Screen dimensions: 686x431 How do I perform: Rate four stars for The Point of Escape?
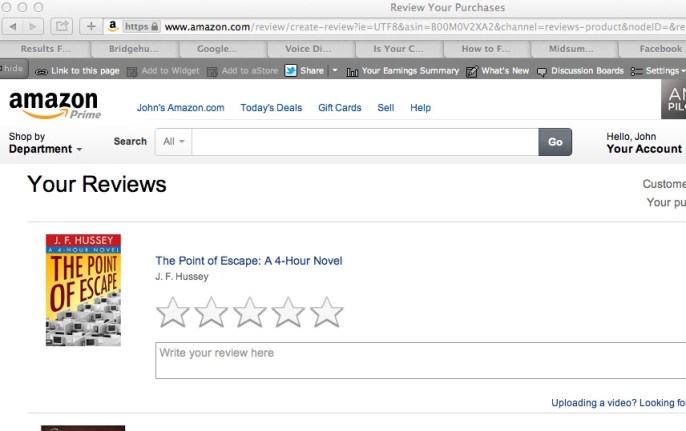click(x=288, y=312)
